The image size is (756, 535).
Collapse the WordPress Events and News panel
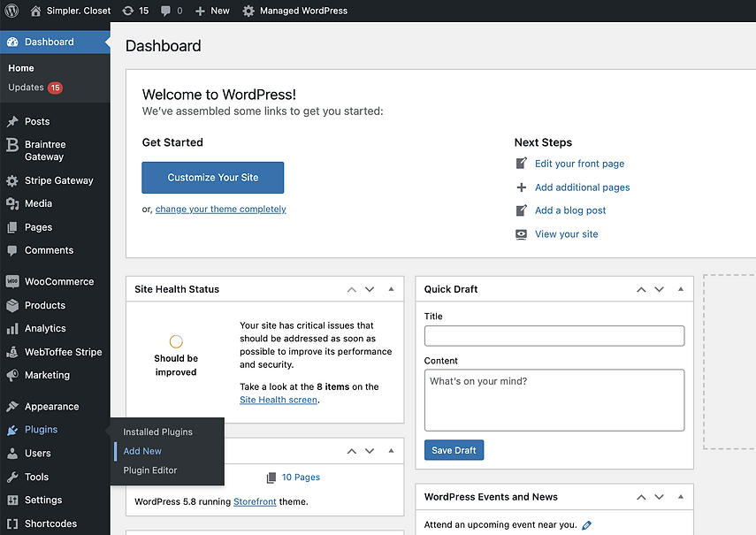click(x=681, y=497)
